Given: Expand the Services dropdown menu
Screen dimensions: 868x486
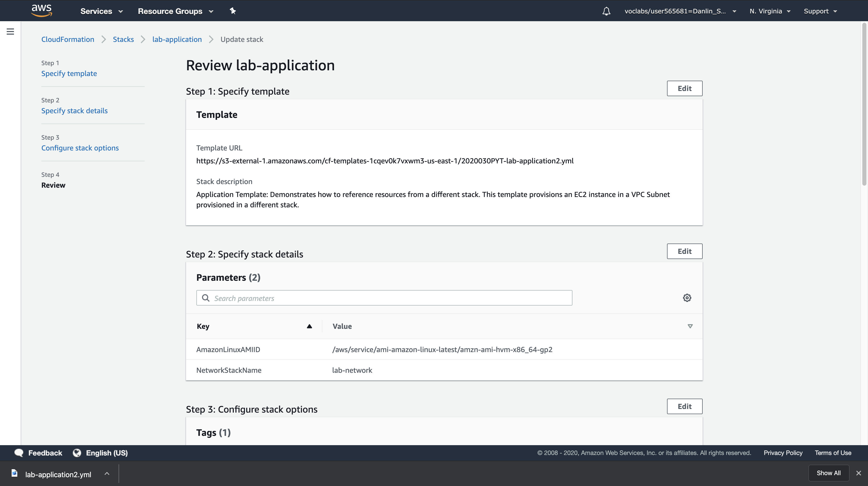Looking at the screenshot, I should click(x=102, y=11).
